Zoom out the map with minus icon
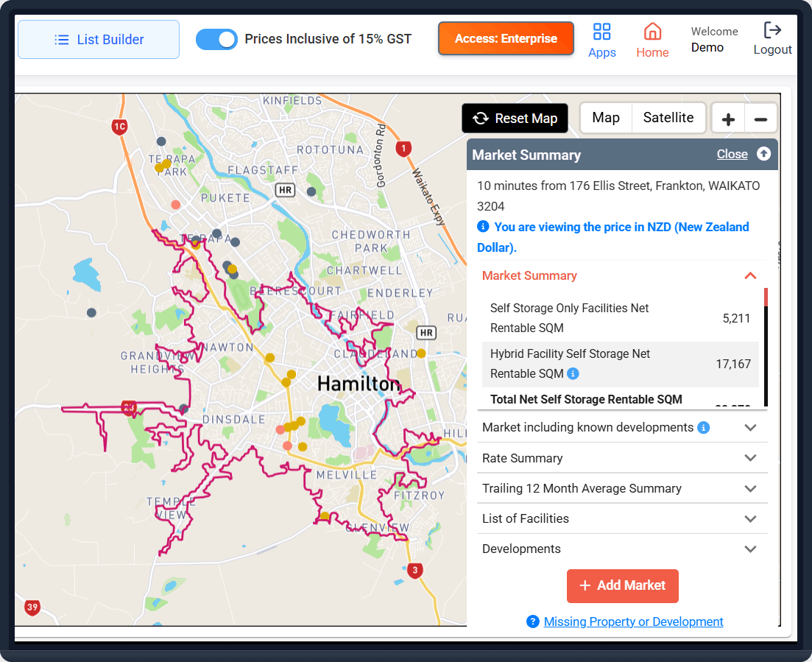 coord(760,119)
